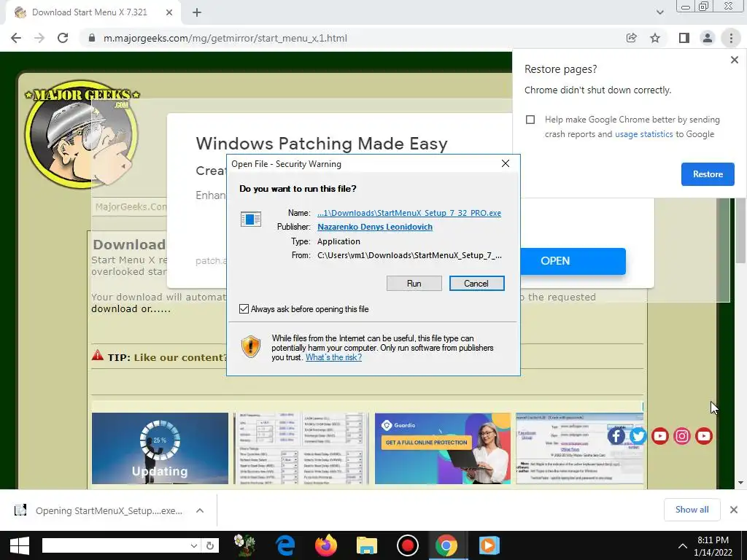Click the taskbar search input field

point(115,545)
